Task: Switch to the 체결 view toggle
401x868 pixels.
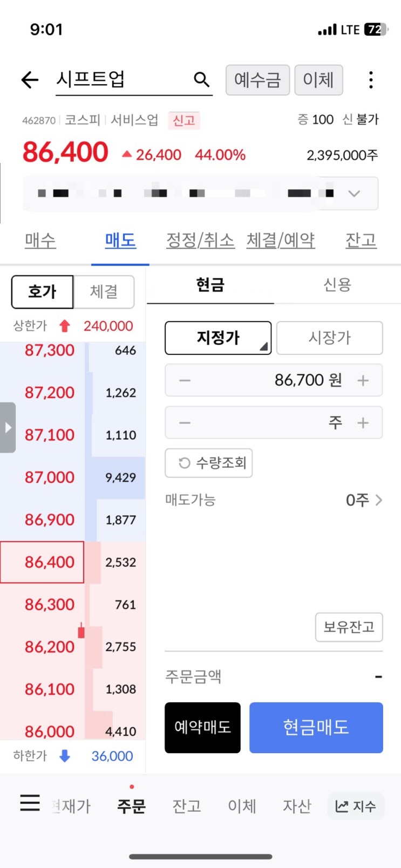Action: click(x=104, y=292)
